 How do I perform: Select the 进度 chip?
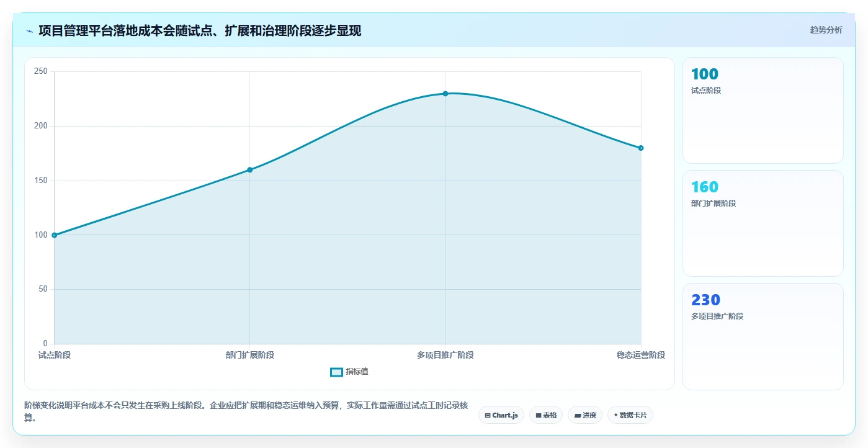pyautogui.click(x=585, y=415)
